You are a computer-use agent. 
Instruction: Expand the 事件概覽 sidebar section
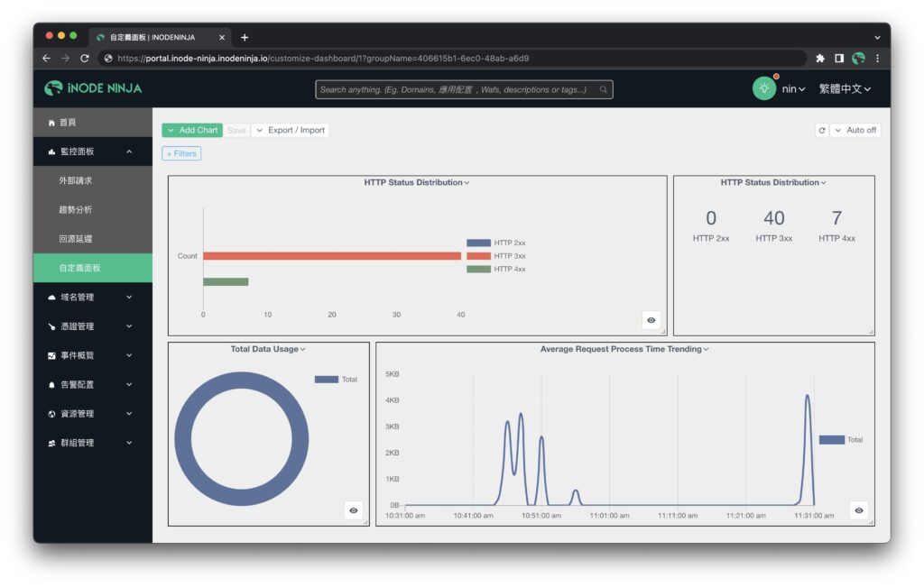coord(93,355)
